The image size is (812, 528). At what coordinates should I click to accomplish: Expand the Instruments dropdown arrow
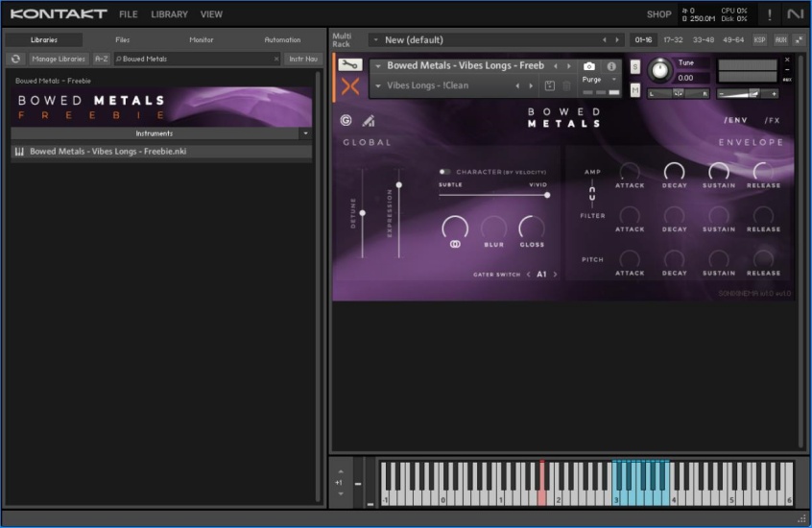(x=305, y=133)
